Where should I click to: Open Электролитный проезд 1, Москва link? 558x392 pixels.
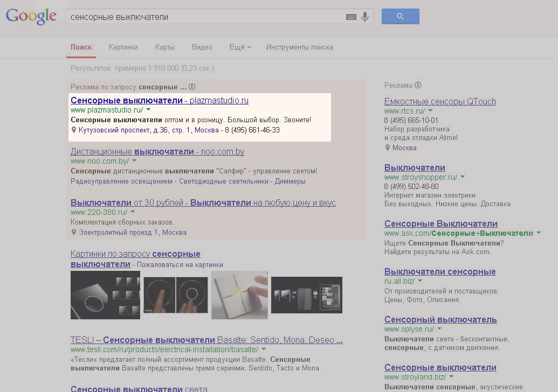(x=133, y=233)
